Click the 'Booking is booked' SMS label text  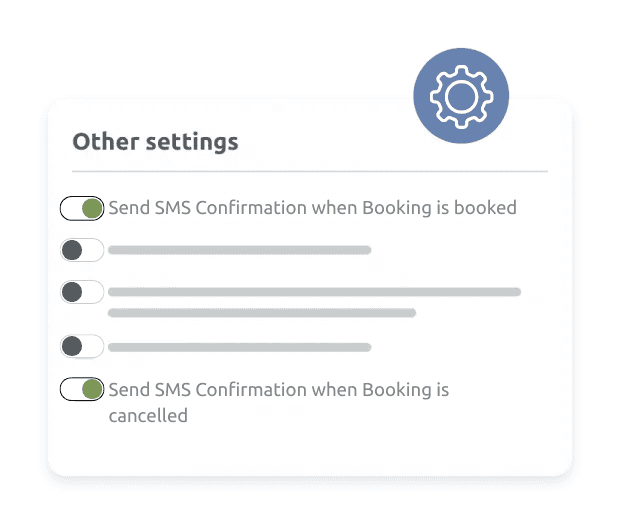[x=312, y=208]
